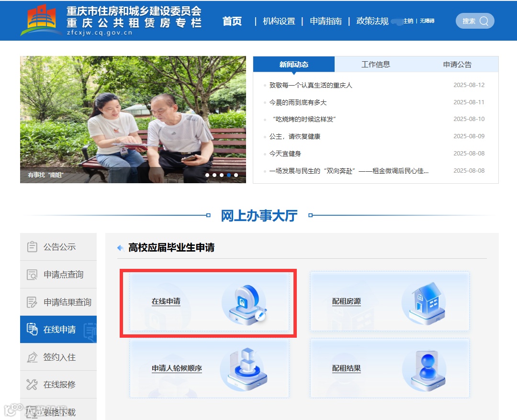Click the 申请结果查询 document icon in sidebar
This screenshot has width=517, height=420.
[x=32, y=302]
